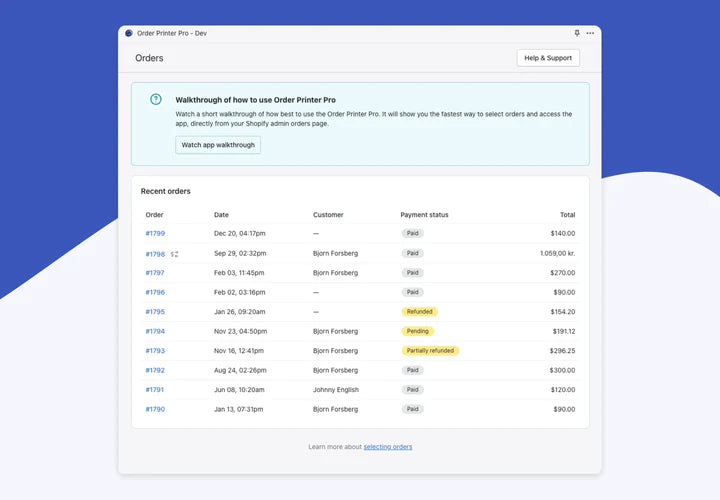Open order #1799
The height and width of the screenshot is (500, 720).
coord(155,234)
